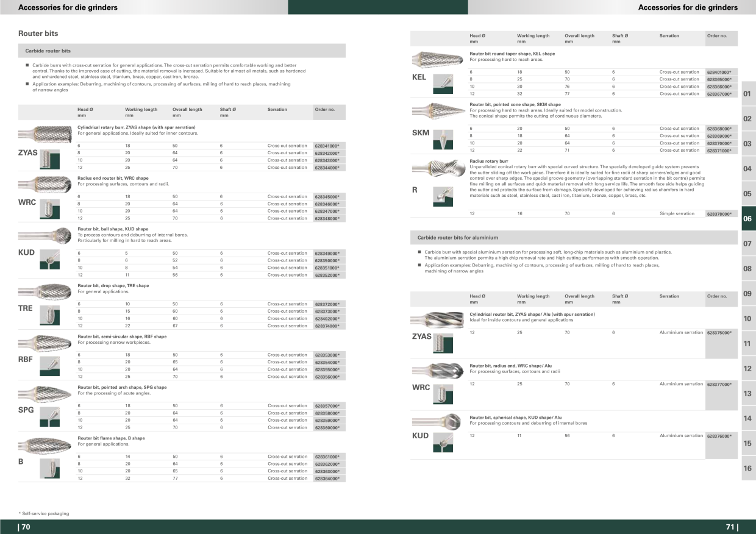Click 'Simple serration' in R burr row

coord(677,214)
